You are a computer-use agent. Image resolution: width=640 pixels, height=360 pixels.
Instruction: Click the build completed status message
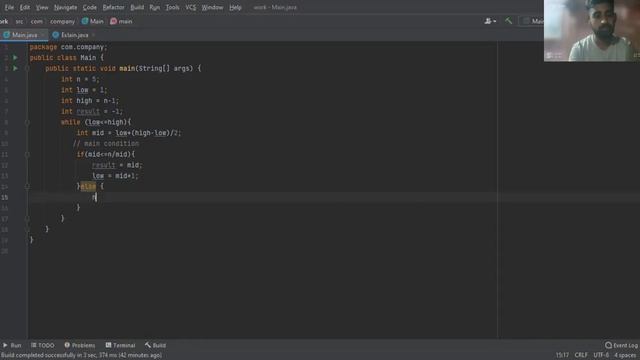tap(82, 356)
